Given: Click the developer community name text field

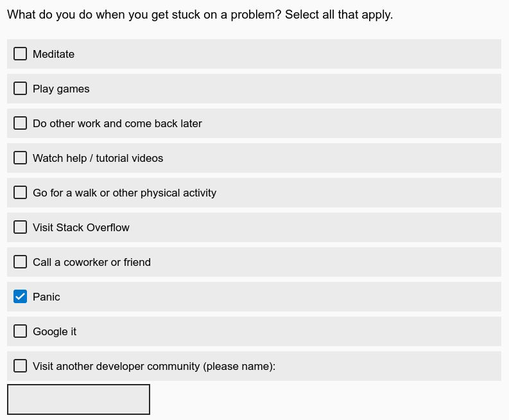Looking at the screenshot, I should coord(78,399).
